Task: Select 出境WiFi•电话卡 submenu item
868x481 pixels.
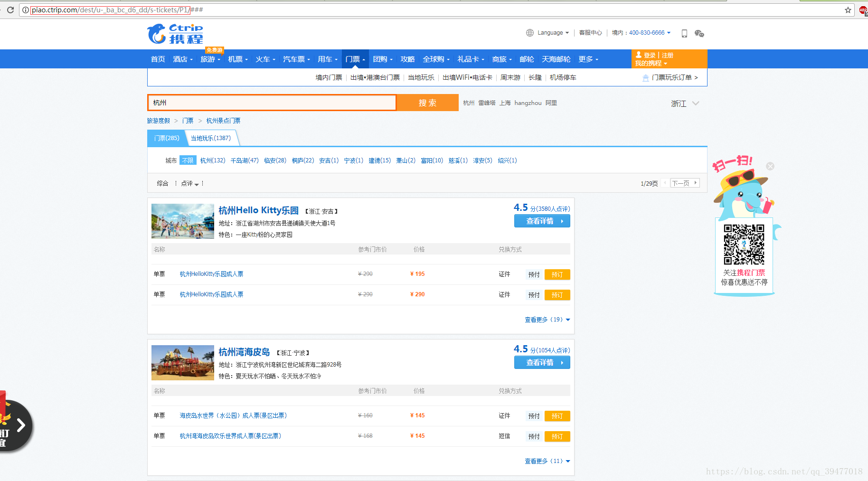Action: coord(467,77)
